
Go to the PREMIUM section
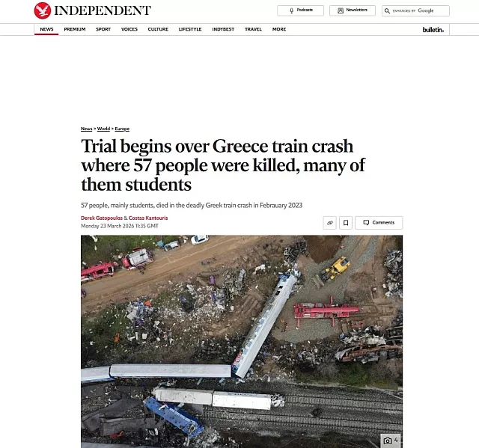coord(75,29)
